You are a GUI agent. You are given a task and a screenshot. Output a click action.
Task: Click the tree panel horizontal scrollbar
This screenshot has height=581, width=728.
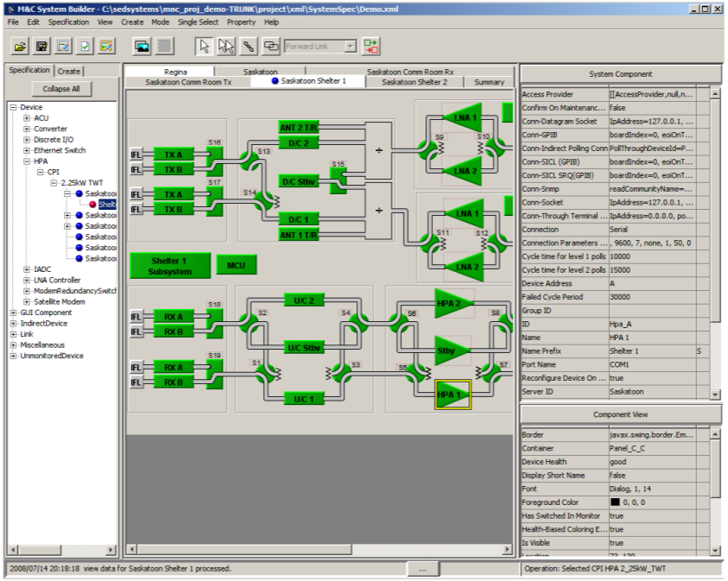point(41,550)
